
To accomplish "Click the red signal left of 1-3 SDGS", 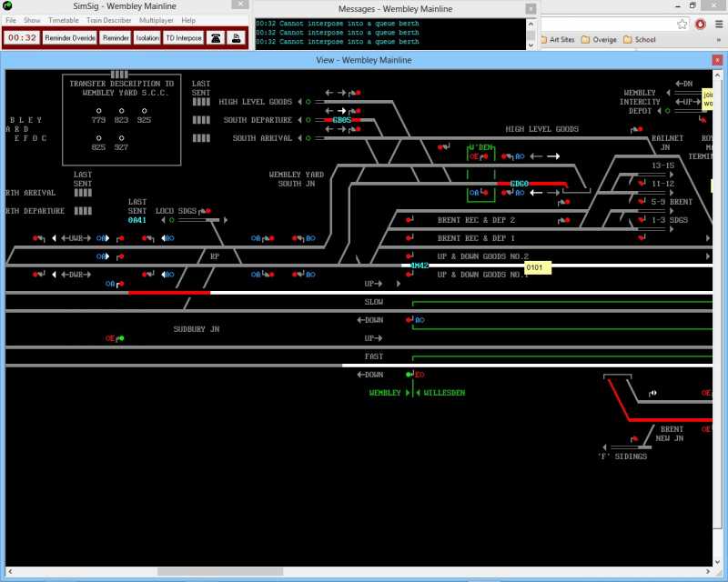I will pos(642,219).
